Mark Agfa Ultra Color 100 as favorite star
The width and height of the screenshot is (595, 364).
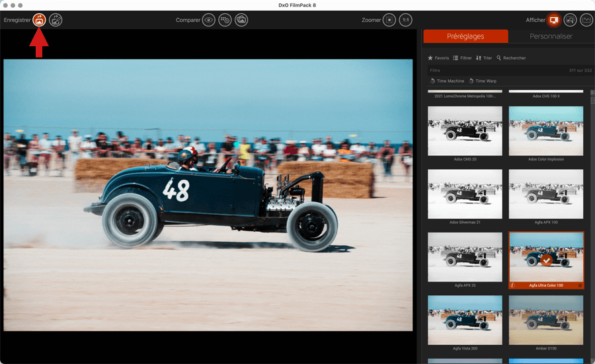[x=580, y=285]
